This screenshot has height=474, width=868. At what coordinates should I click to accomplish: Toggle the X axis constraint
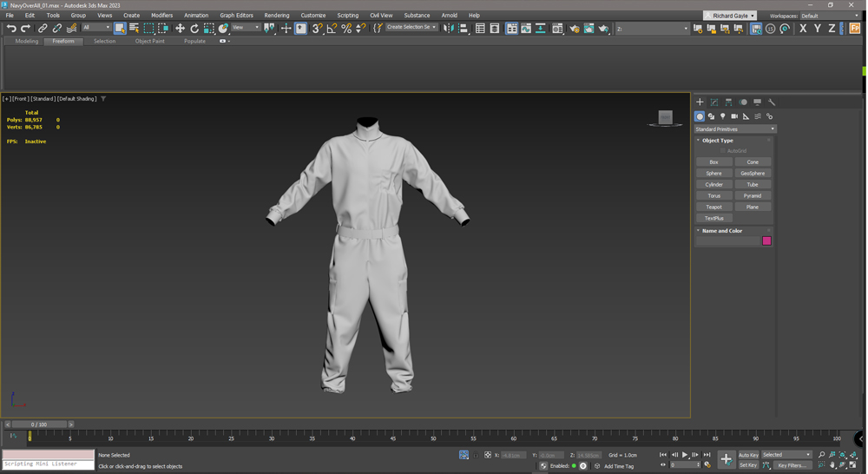(803, 29)
